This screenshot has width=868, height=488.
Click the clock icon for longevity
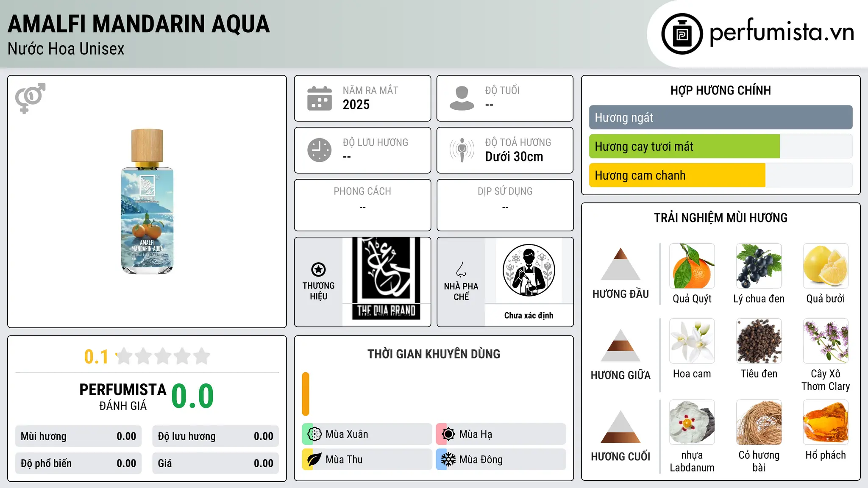[x=320, y=150]
